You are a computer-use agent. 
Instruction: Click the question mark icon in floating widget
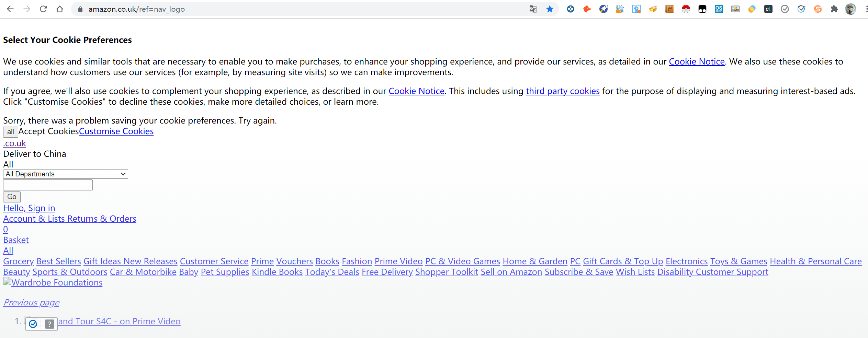tap(50, 324)
